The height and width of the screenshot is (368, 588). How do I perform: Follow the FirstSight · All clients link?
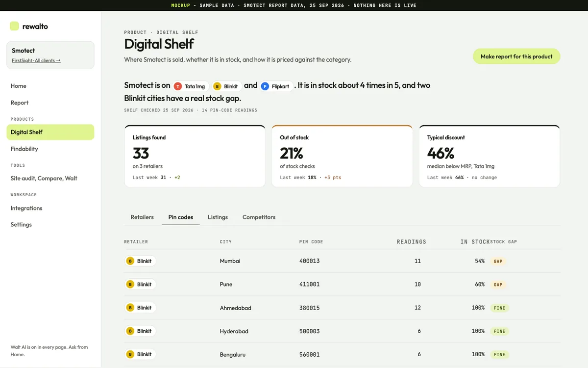pyautogui.click(x=36, y=61)
